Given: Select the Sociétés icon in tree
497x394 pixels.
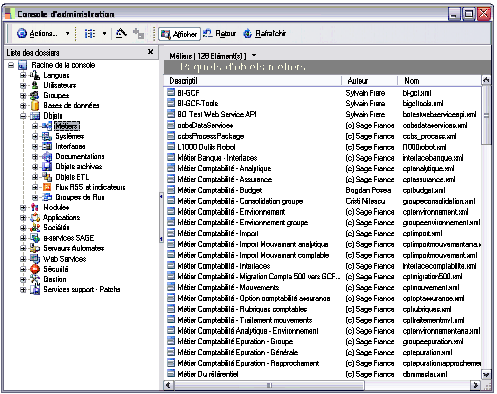Looking at the screenshot, I should 35,228.
